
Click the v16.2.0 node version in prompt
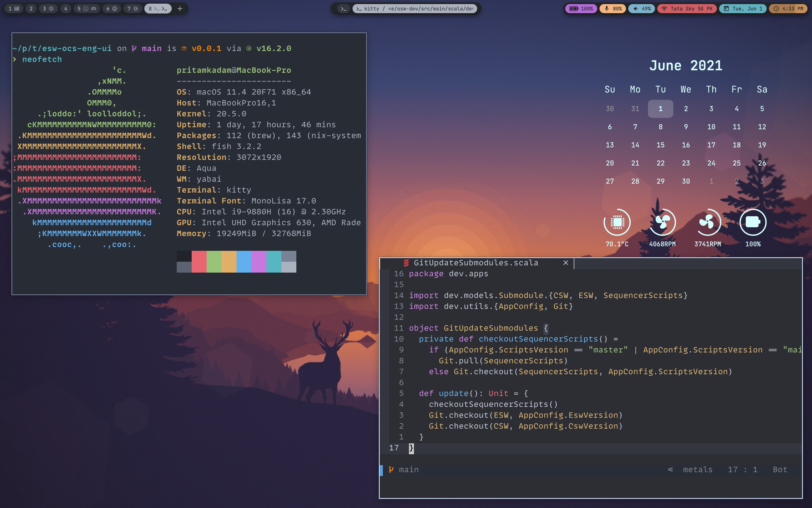[x=274, y=48]
